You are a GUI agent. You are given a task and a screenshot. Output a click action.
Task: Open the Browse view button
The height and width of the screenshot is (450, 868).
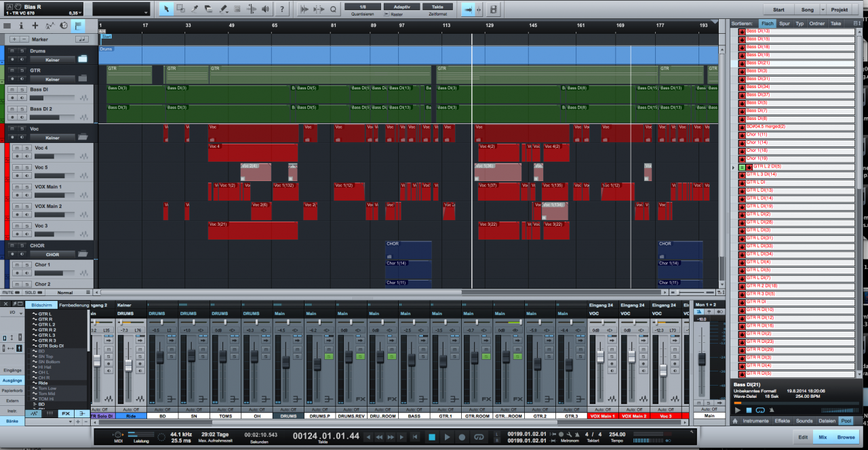coord(846,437)
